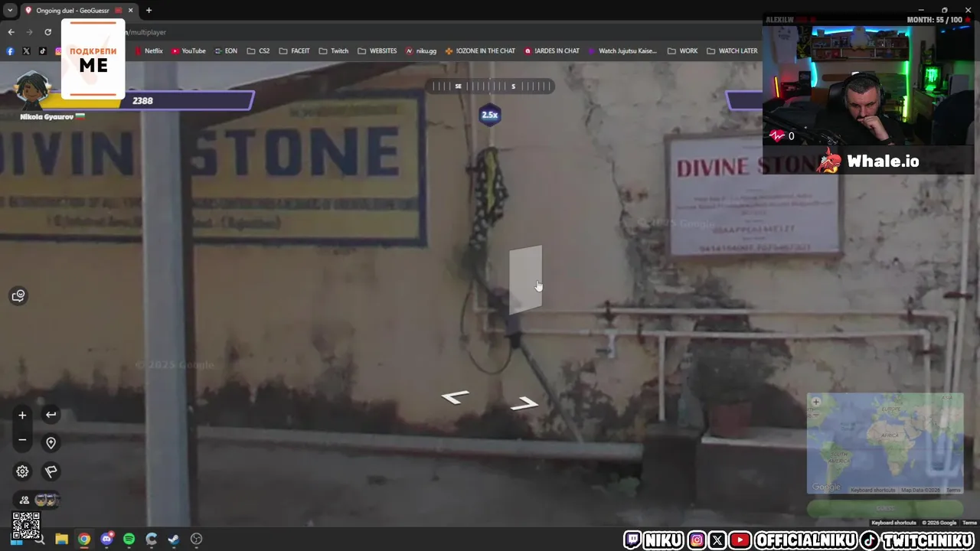The image size is (980, 551).
Task: Open Steam from taskbar
Action: pos(174,540)
